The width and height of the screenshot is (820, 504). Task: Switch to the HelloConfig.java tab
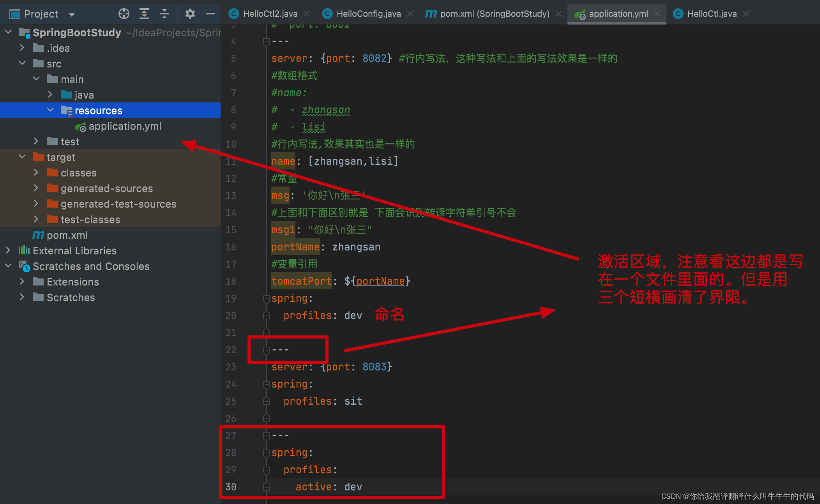click(x=368, y=14)
